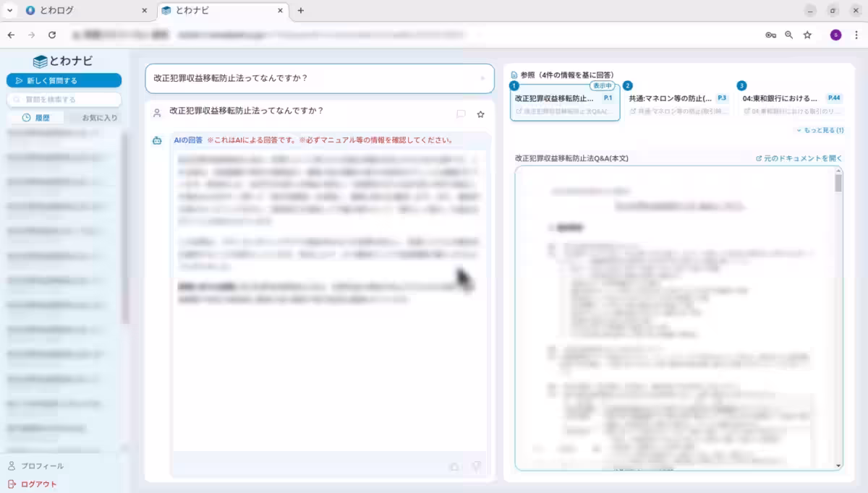Click ログアウト in the sidebar
This screenshot has height=493, width=868.
click(39, 484)
